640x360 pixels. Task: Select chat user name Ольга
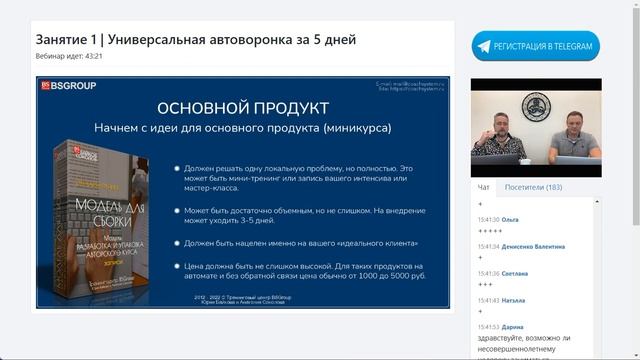tap(510, 220)
